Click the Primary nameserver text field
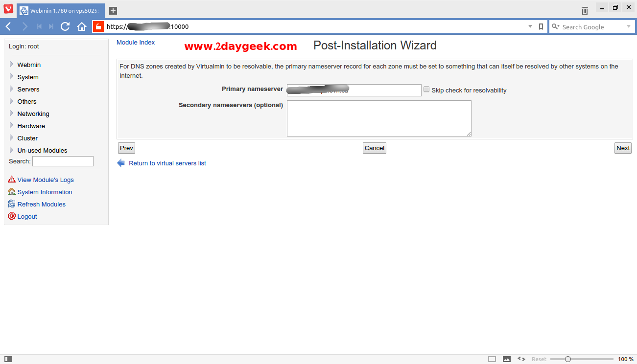 coord(354,90)
